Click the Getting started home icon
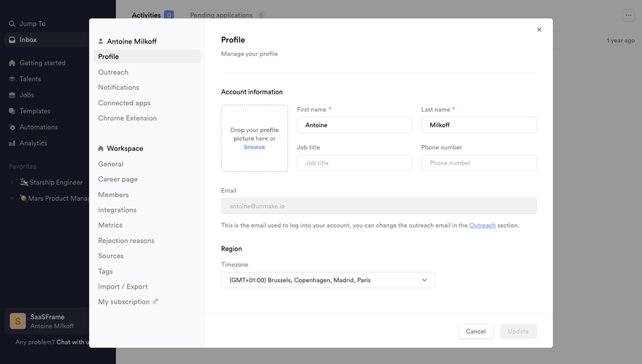Screen dimensions: 642x364 12,62
